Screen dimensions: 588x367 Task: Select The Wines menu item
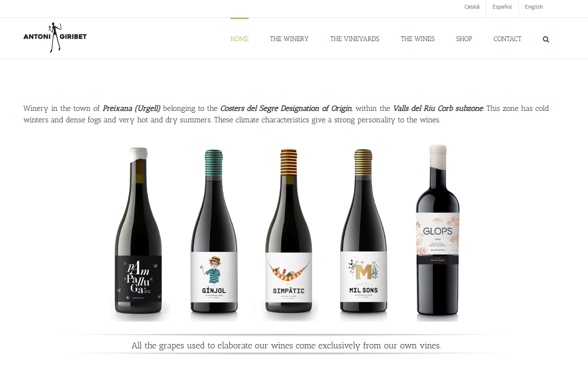(x=418, y=39)
